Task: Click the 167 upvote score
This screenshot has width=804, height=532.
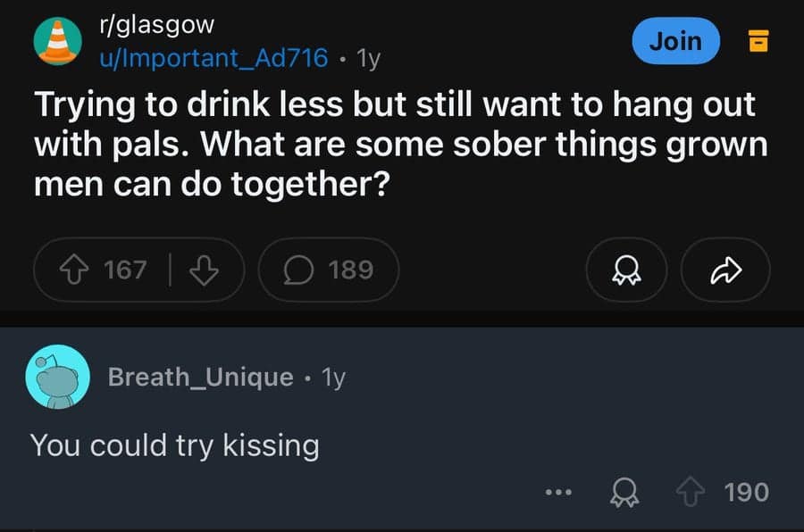Action: click(x=128, y=270)
